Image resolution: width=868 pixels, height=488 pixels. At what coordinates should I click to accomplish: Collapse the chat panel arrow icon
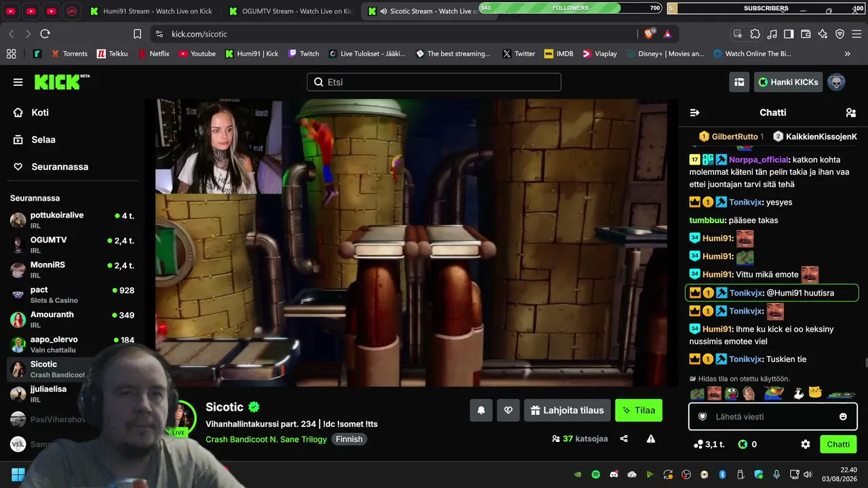tap(694, 113)
